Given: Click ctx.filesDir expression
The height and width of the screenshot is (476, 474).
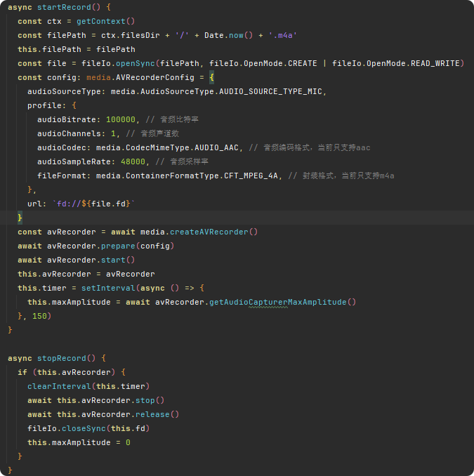Looking at the screenshot, I should [131, 35].
